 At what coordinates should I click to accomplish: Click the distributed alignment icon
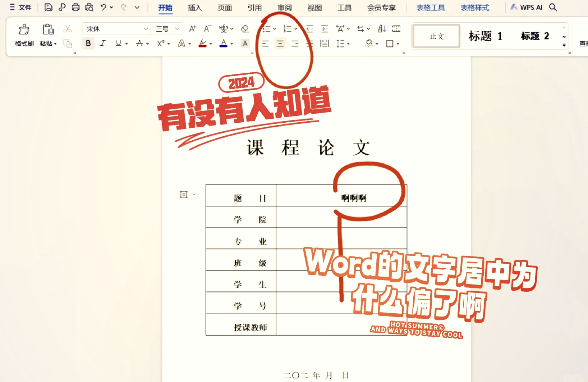325,44
